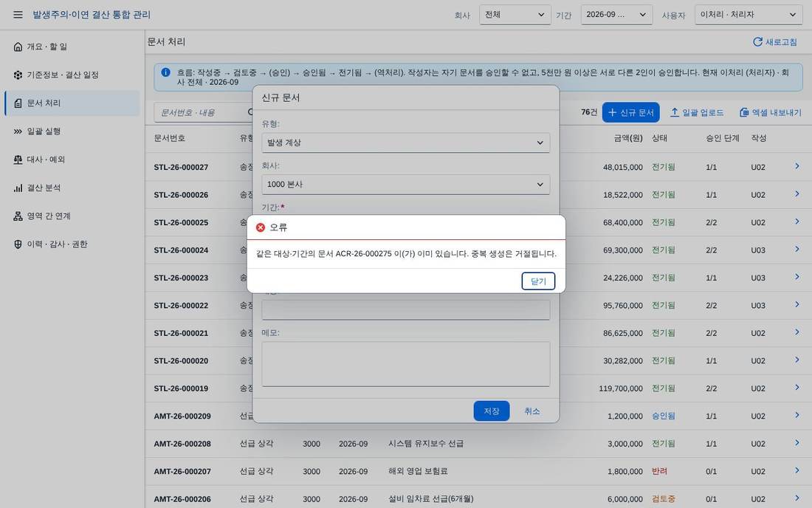Open row STL-26-000022 detail chevron
812x508 pixels.
coord(797,304)
